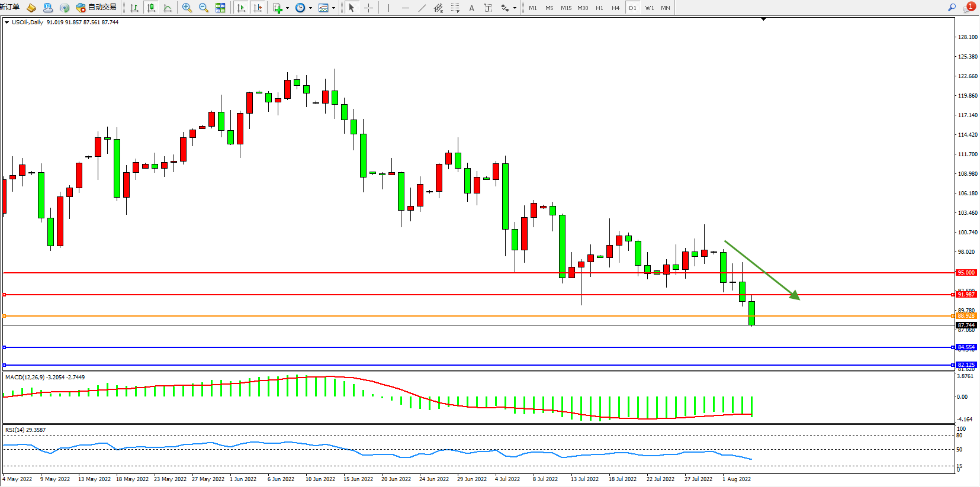Screen dimensions: 980x487
Task: Click the zoom in magnifier icon
Action: pyautogui.click(x=187, y=8)
